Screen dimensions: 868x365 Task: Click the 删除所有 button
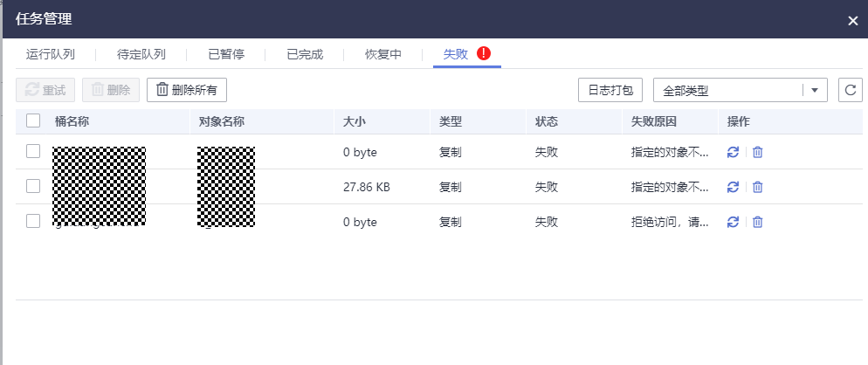coord(187,90)
